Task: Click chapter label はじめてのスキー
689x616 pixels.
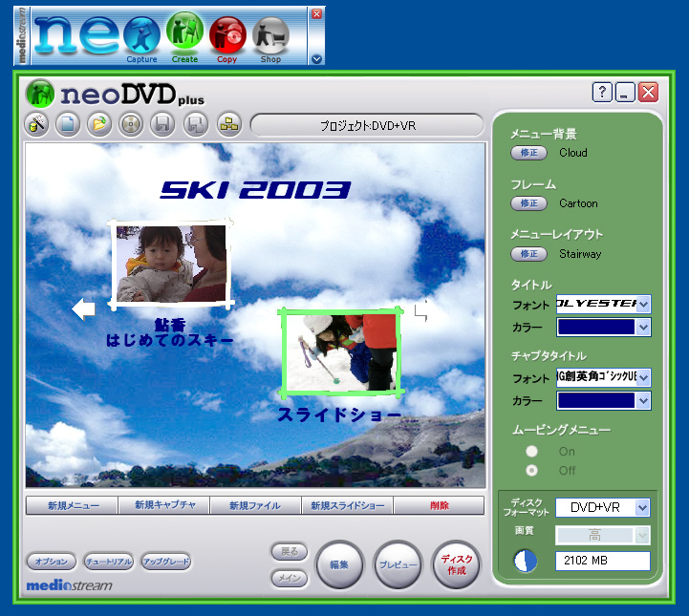Action: coord(169,340)
